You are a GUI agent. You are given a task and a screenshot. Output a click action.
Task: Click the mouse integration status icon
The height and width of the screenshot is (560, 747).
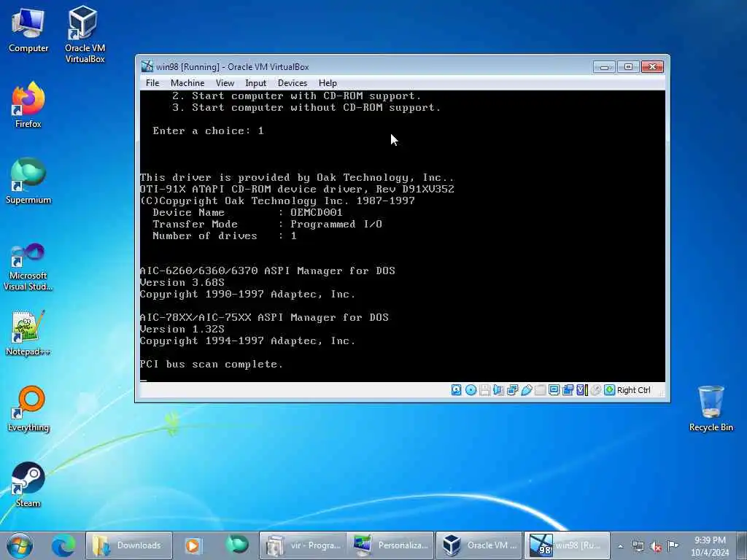pyautogui.click(x=595, y=390)
